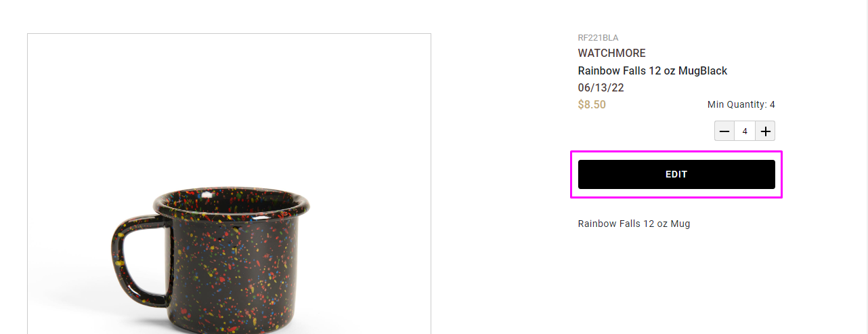Viewport: 868px width, 334px height.
Task: Click the Rainbow Falls 12 oz MugBlack title
Action: (652, 70)
